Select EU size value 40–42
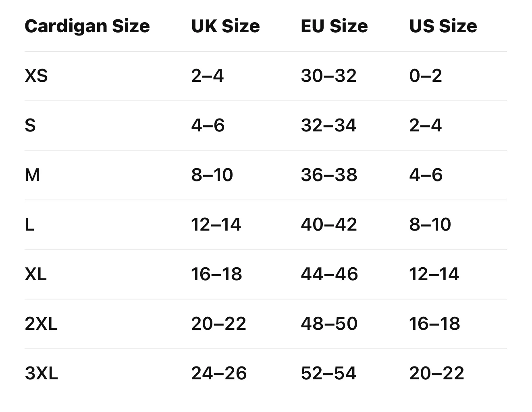The width and height of the screenshot is (532, 412). coord(329,225)
